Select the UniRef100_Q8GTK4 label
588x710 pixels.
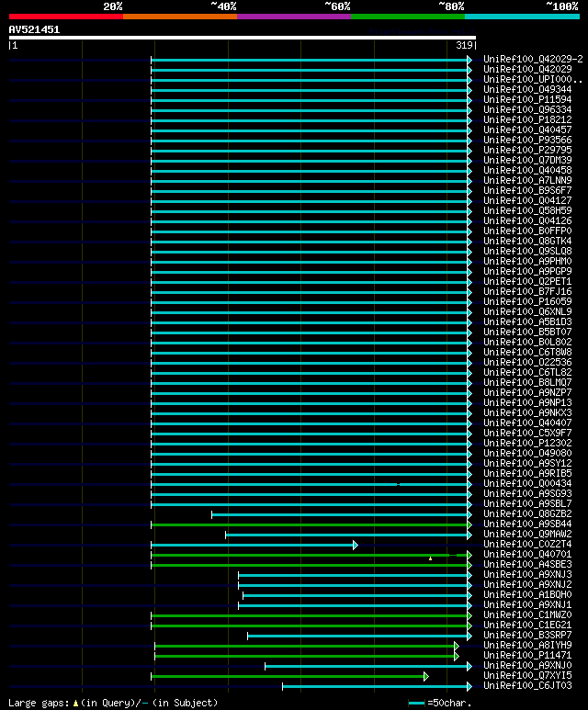527,241
